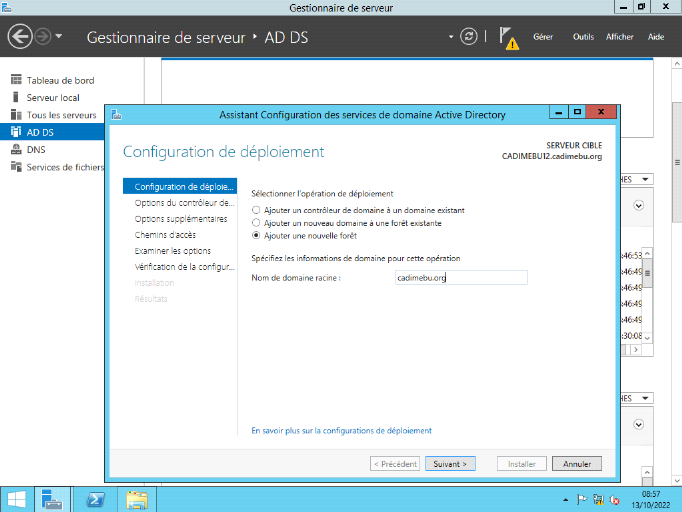The height and width of the screenshot is (512, 682).
Task: Select 'Ajouter un contrôleur de domaine à un domaine existant'
Action: 256,210
